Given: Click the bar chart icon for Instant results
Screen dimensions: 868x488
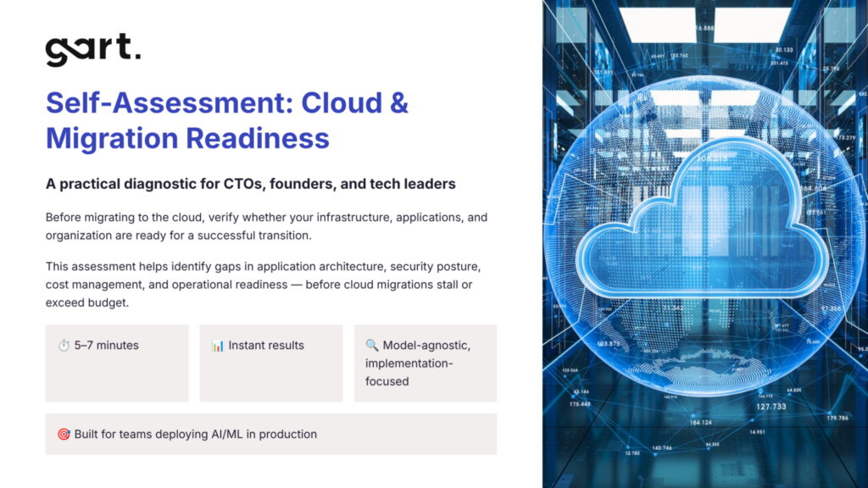Looking at the screenshot, I should point(216,345).
